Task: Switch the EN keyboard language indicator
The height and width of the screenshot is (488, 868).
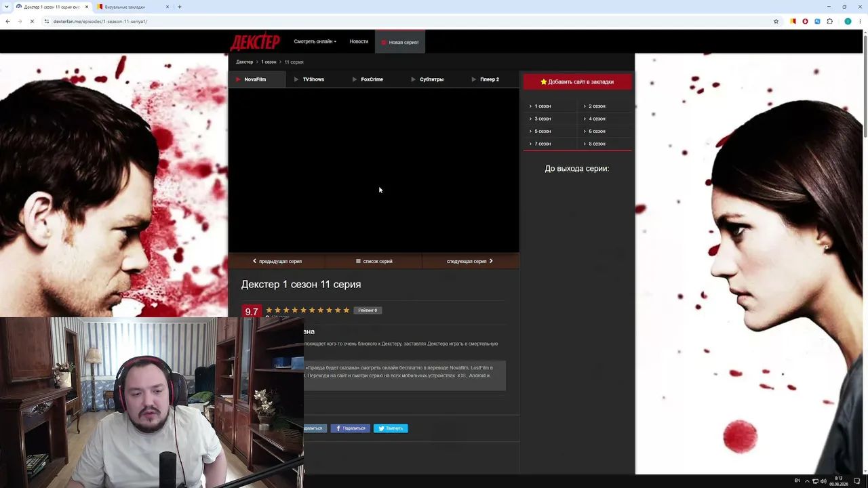Action: 797,481
